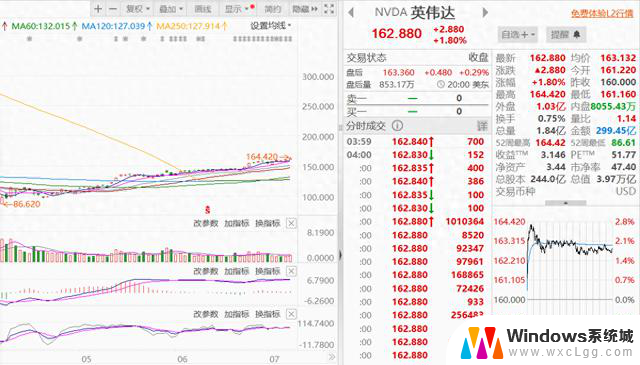Open the 自选+ watchlist dropdown
The image size is (640, 365).
tap(518, 35)
